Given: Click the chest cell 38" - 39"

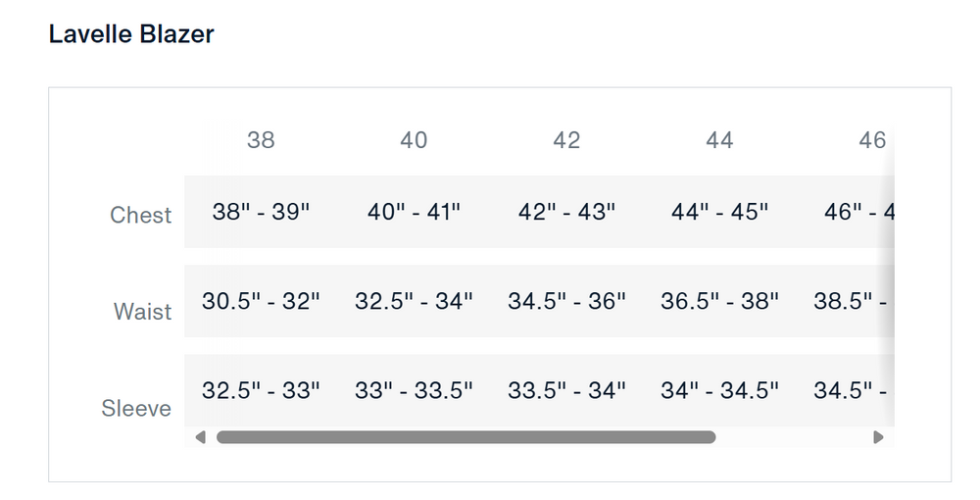Looking at the screenshot, I should tap(261, 212).
